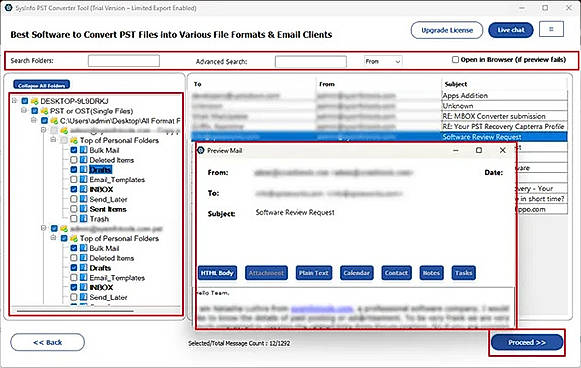Select the Apps Addition email row
The height and width of the screenshot is (368, 581).
click(x=379, y=96)
